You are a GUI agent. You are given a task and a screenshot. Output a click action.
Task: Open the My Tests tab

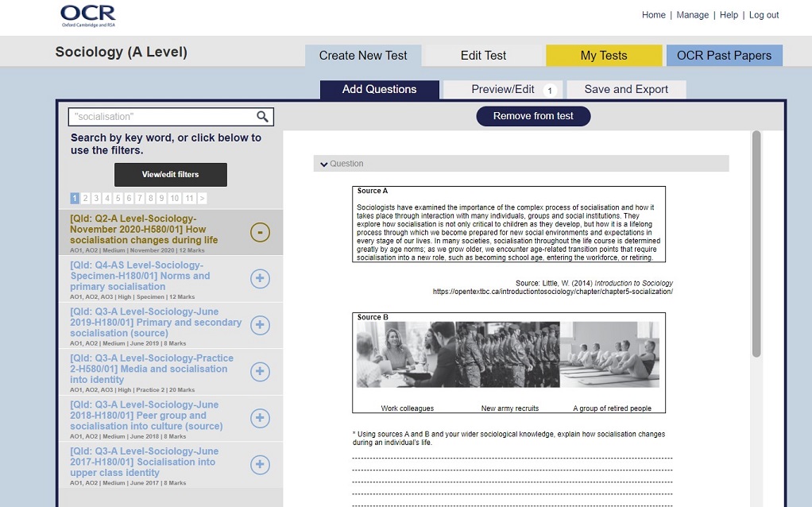[x=604, y=56]
